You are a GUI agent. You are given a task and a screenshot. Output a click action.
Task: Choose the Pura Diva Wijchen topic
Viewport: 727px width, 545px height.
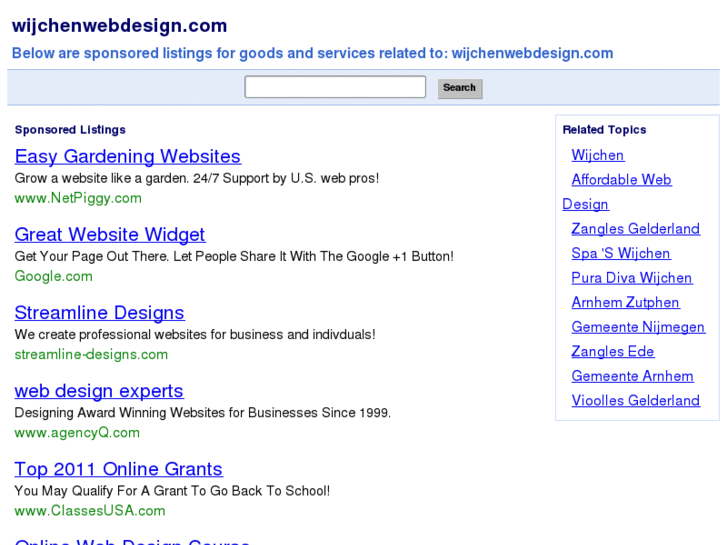[631, 278]
